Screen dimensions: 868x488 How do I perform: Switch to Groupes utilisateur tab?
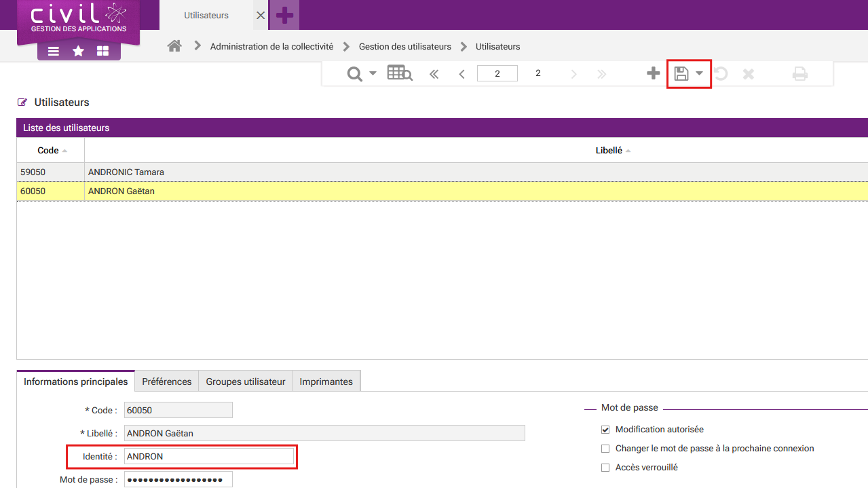246,381
